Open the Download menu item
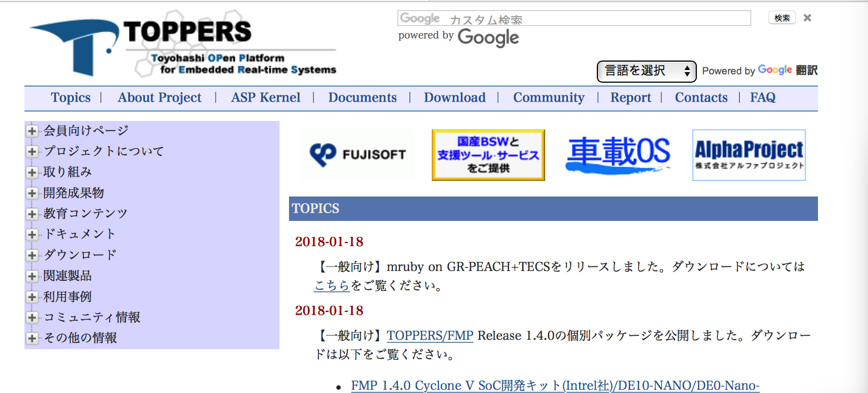868x393 pixels. pos(455,97)
